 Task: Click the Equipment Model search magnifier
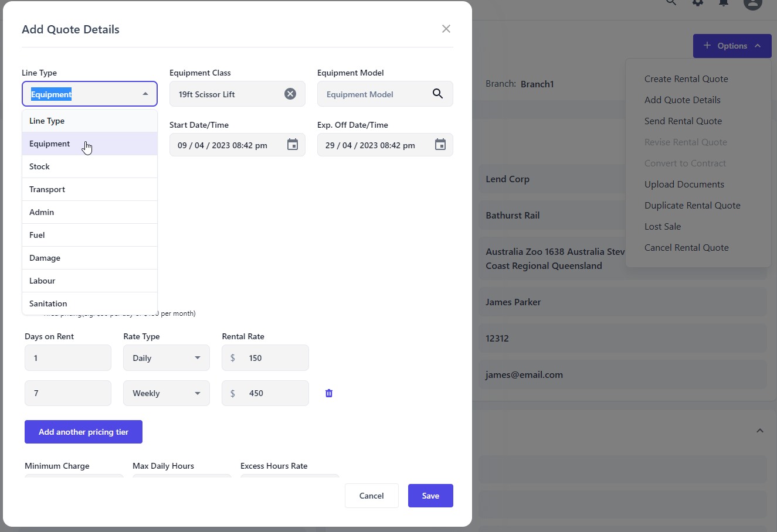[437, 94]
